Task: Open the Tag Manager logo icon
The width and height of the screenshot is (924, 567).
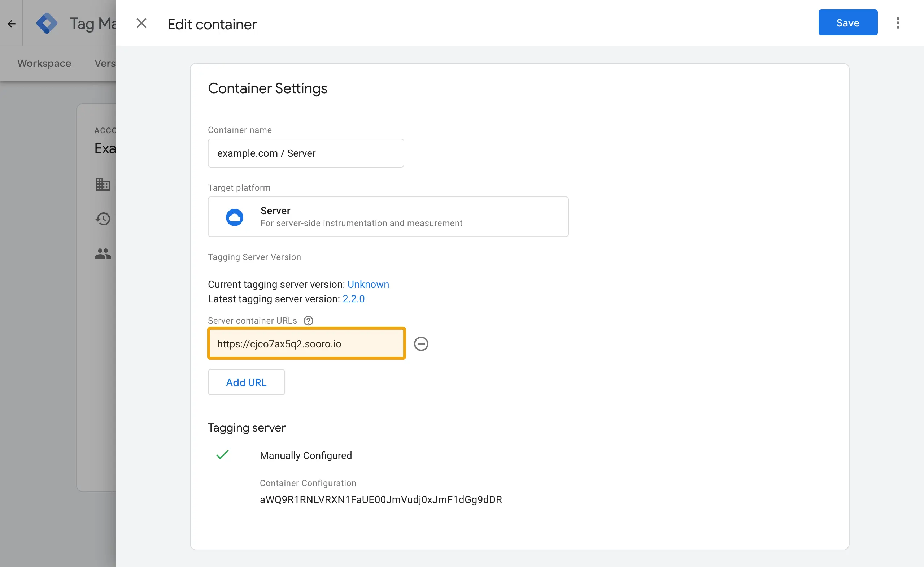Action: [47, 23]
